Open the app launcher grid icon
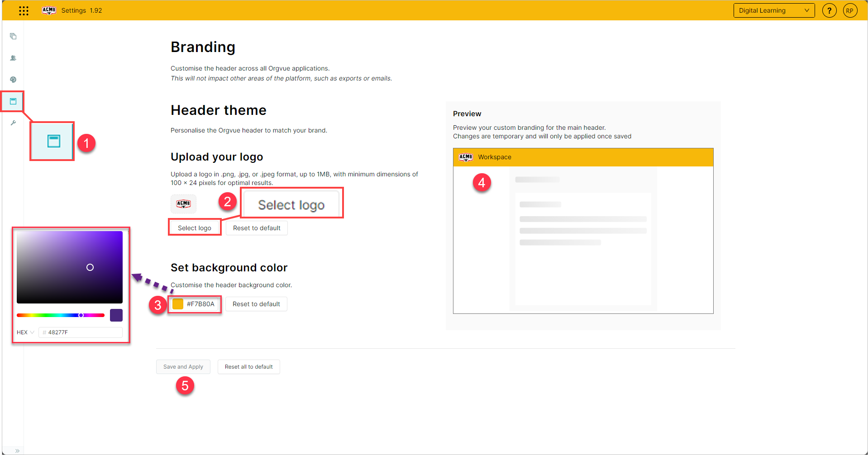This screenshot has height=455, width=868. tap(24, 10)
